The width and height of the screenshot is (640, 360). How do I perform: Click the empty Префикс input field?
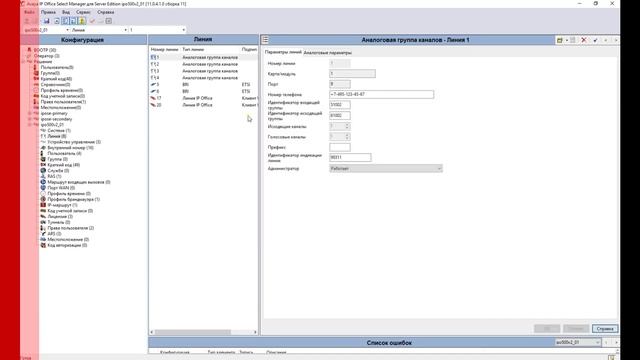point(340,147)
